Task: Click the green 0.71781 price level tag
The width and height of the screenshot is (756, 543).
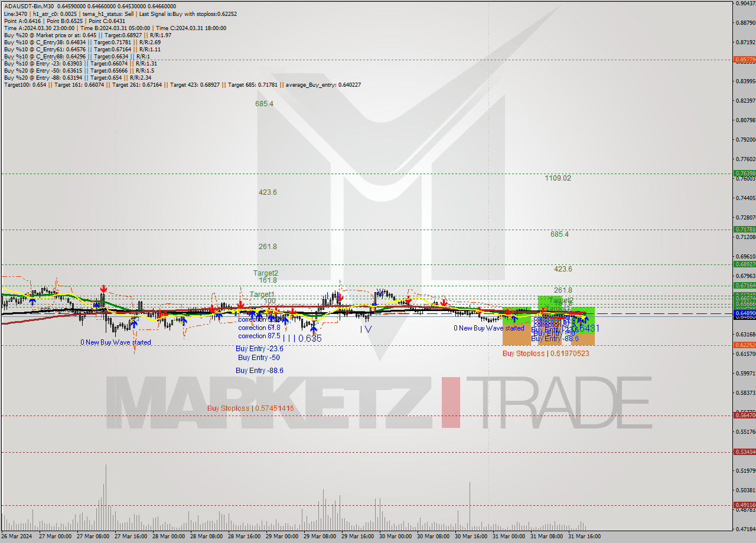Action: pyautogui.click(x=744, y=229)
